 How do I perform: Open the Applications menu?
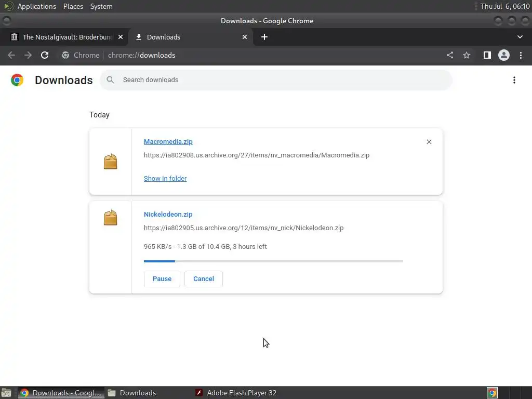click(x=37, y=6)
